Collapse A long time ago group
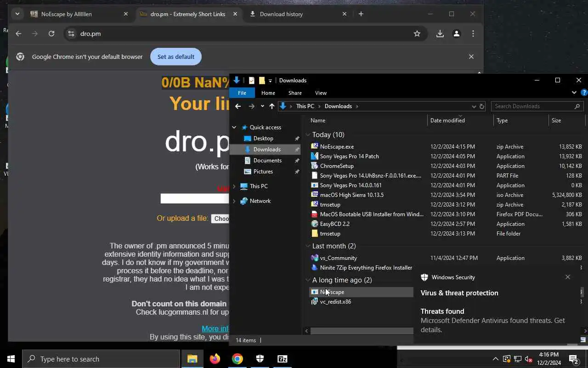The height and width of the screenshot is (368, 588). click(308, 280)
